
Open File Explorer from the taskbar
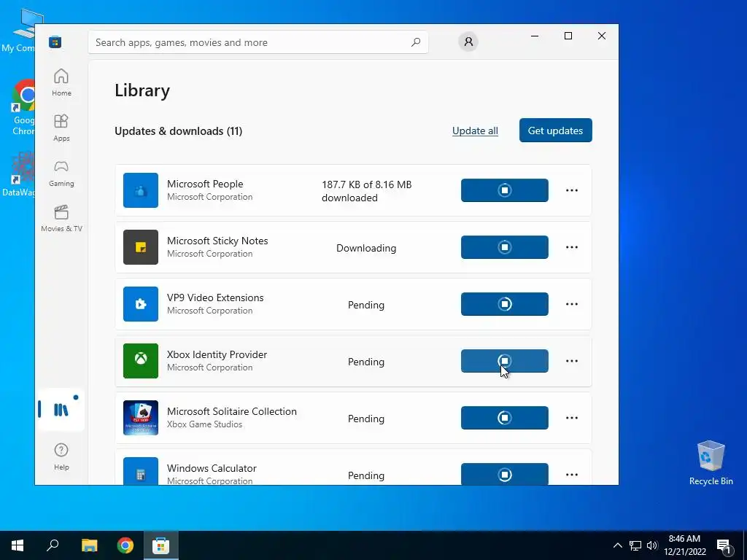click(x=89, y=545)
